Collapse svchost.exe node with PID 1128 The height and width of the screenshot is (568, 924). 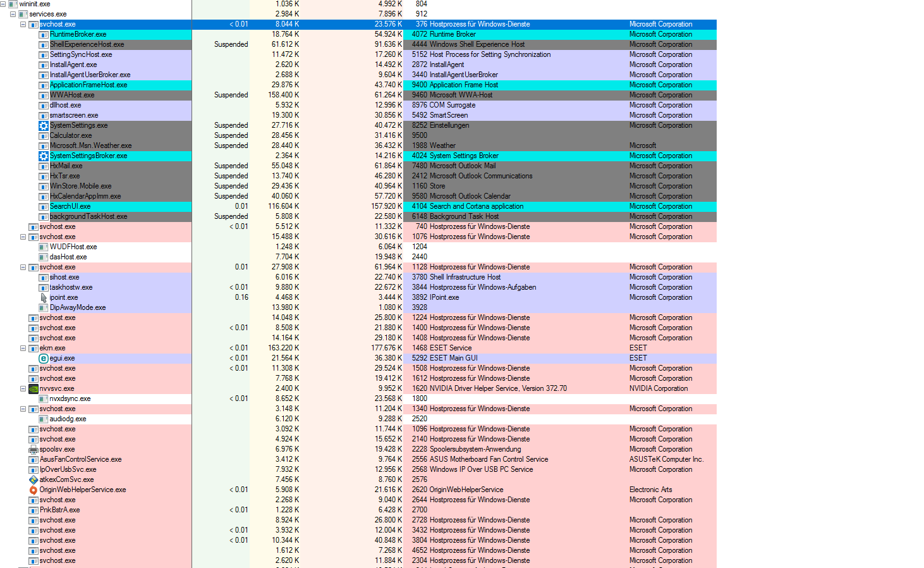tap(23, 267)
